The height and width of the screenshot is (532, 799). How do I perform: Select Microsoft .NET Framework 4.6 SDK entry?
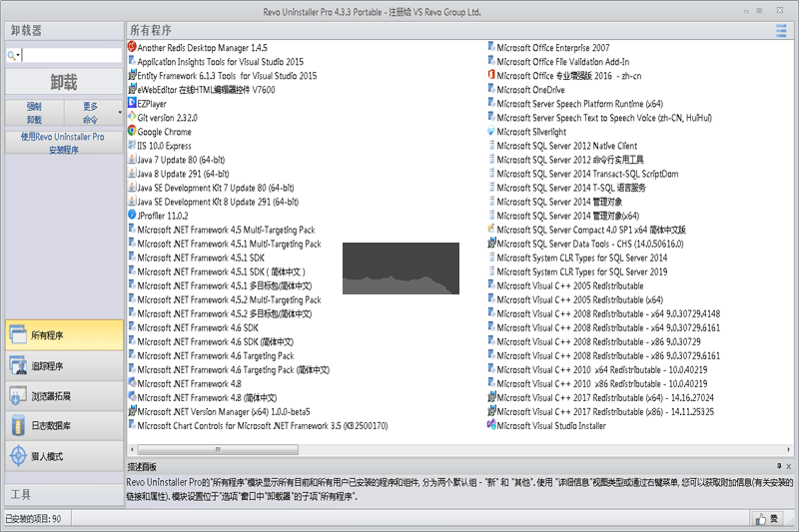[x=198, y=326]
